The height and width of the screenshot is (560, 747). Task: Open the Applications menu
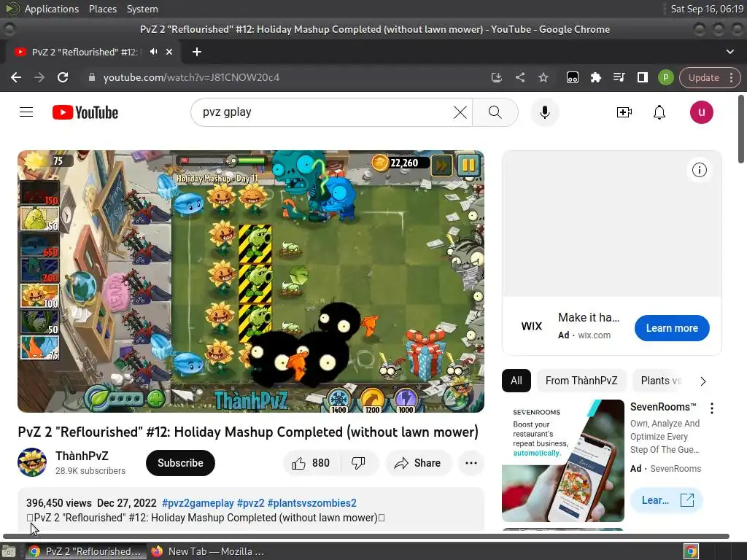click(x=52, y=9)
